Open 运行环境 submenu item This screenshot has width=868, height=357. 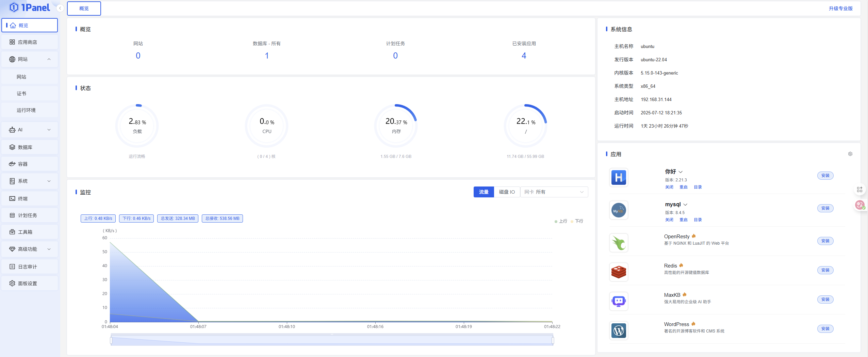tap(30, 111)
